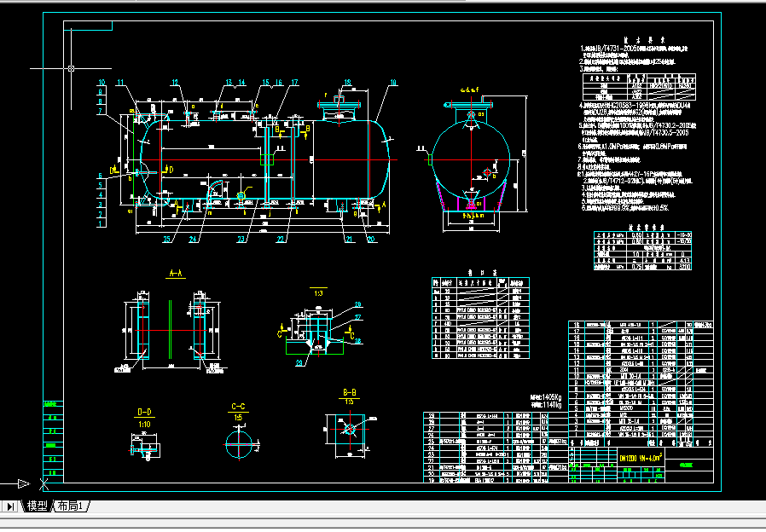Select the 1:3 scale label of detail view
766x532 pixels.
318,292
